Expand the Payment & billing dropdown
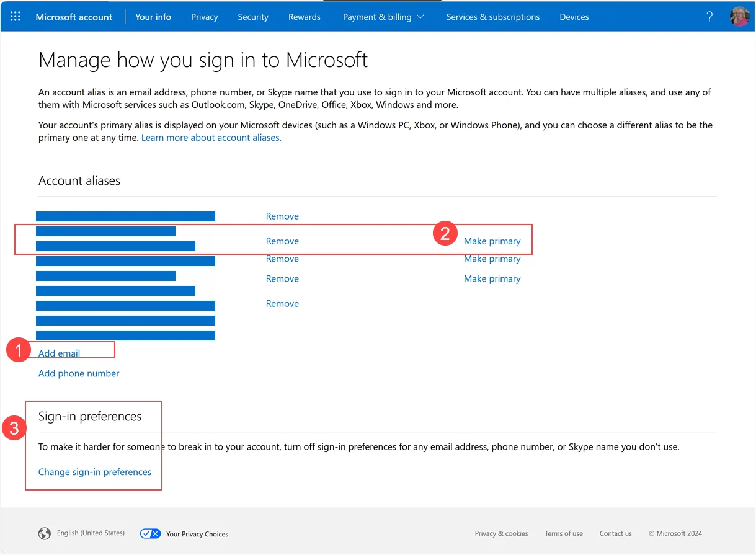Screen dimensions: 756x555 pyautogui.click(x=383, y=17)
